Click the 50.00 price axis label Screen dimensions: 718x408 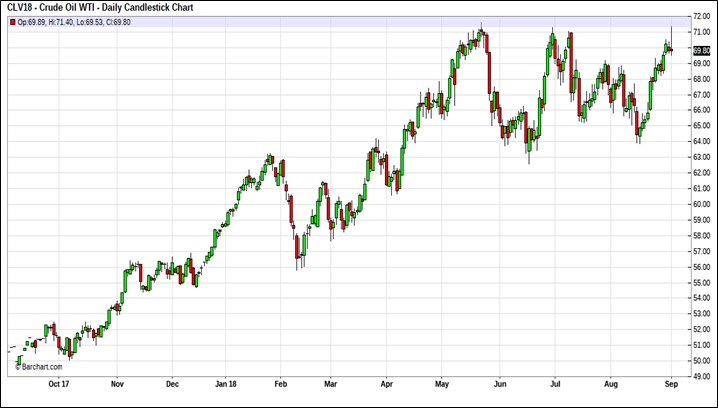702,361
